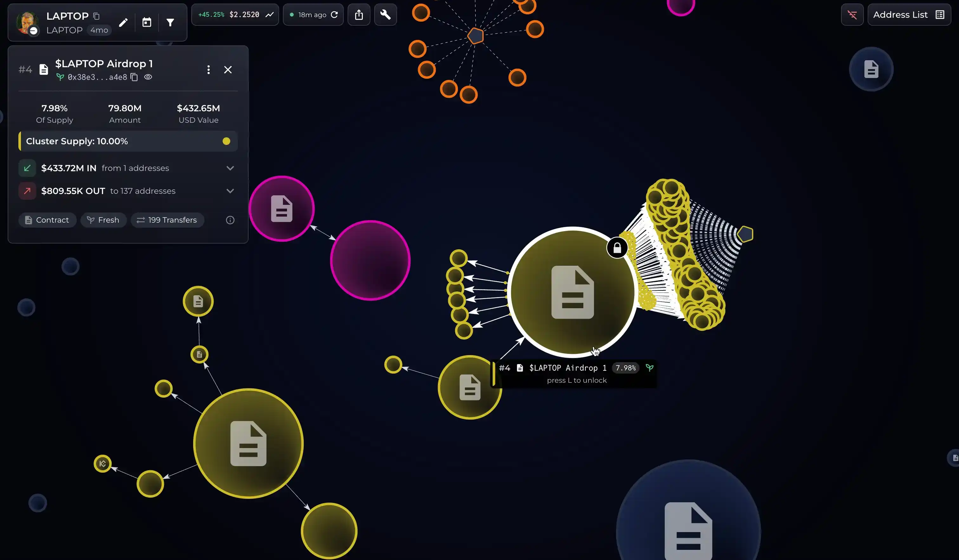This screenshot has width=959, height=560.
Task: Refresh the map data updated 18m ago
Action: (334, 15)
